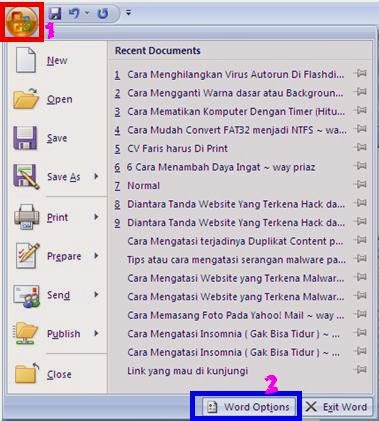Expand the Save As submenu arrow

[96, 176]
